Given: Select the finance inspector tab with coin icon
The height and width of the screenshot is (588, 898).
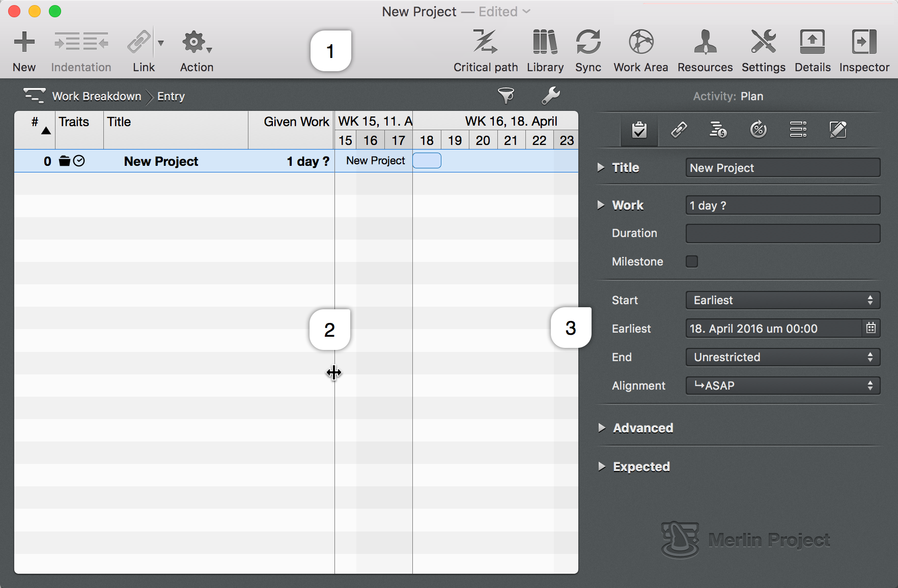Looking at the screenshot, I should 718,130.
